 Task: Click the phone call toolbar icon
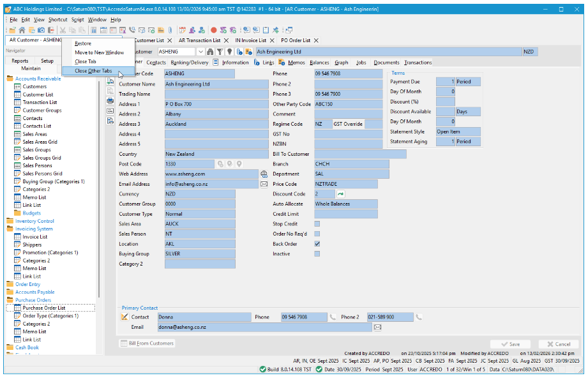click(x=132, y=30)
